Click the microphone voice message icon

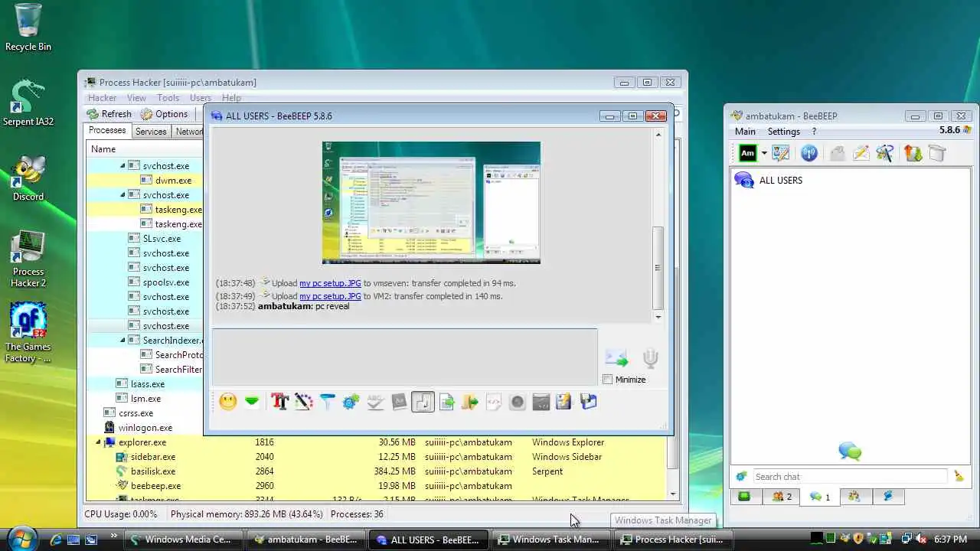[651, 357]
